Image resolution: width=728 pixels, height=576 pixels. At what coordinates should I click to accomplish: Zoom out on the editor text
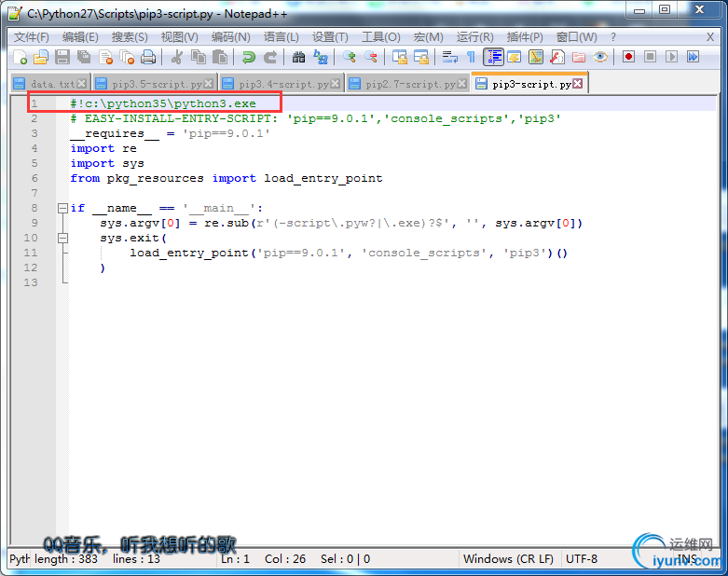370,57
